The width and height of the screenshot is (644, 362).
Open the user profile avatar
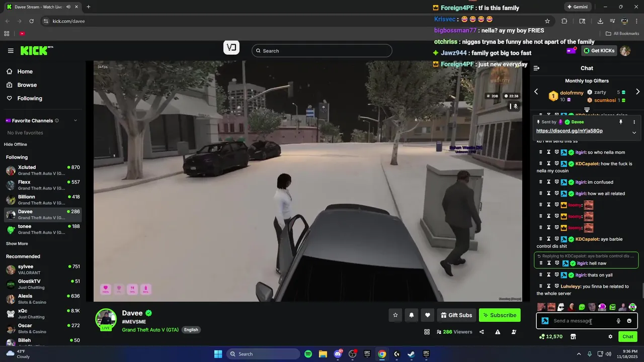[x=625, y=51]
